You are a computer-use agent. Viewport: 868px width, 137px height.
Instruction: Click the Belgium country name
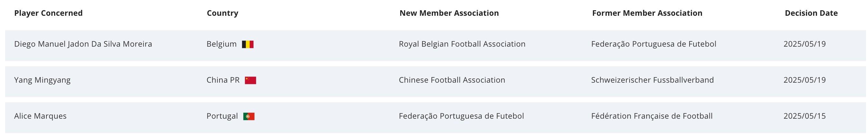click(x=221, y=44)
